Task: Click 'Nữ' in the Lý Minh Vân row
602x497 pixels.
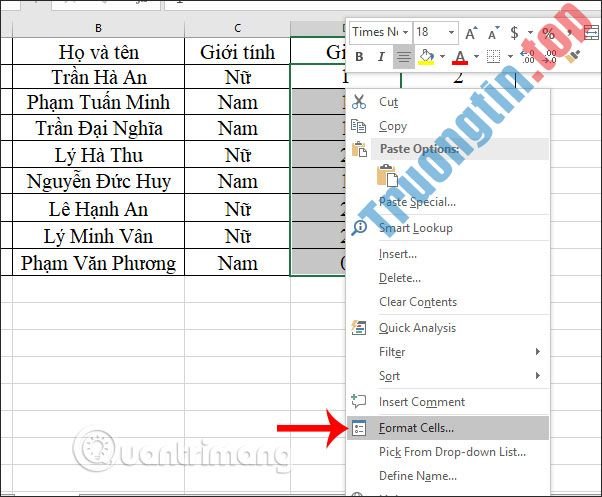Action: tap(237, 236)
